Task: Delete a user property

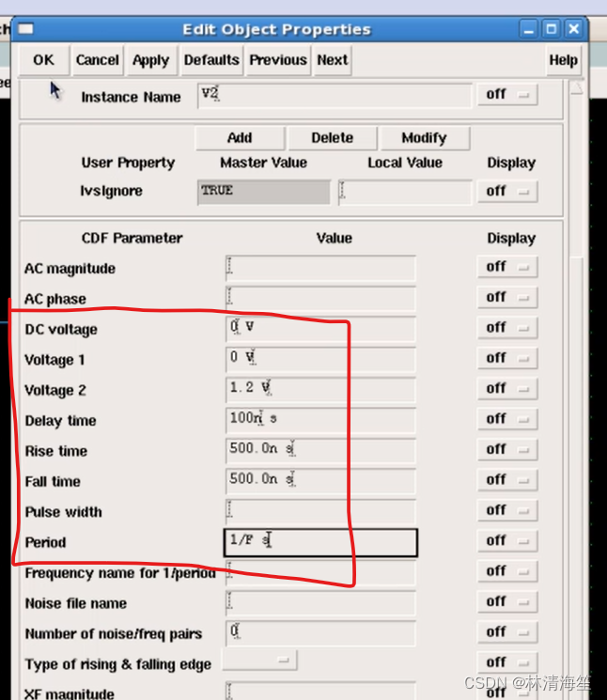Action: click(x=333, y=138)
